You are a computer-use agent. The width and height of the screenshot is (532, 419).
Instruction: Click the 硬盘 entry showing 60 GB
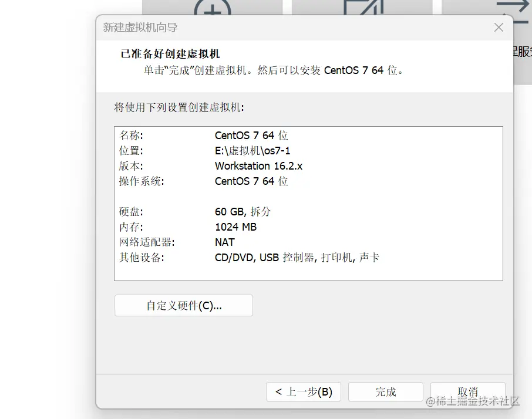[237, 211]
